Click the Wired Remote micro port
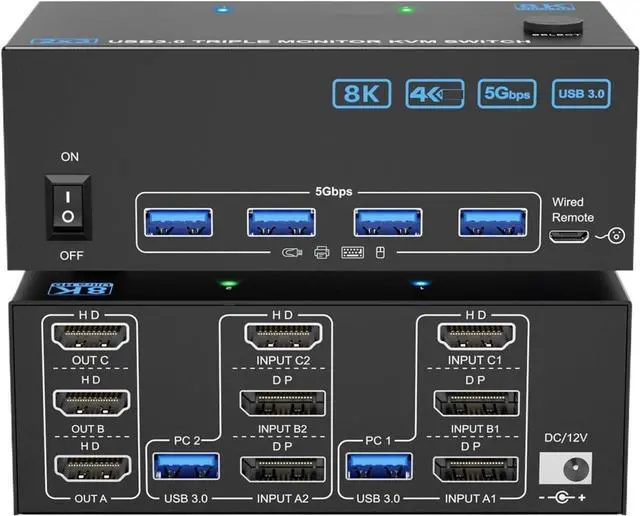 [x=569, y=236]
